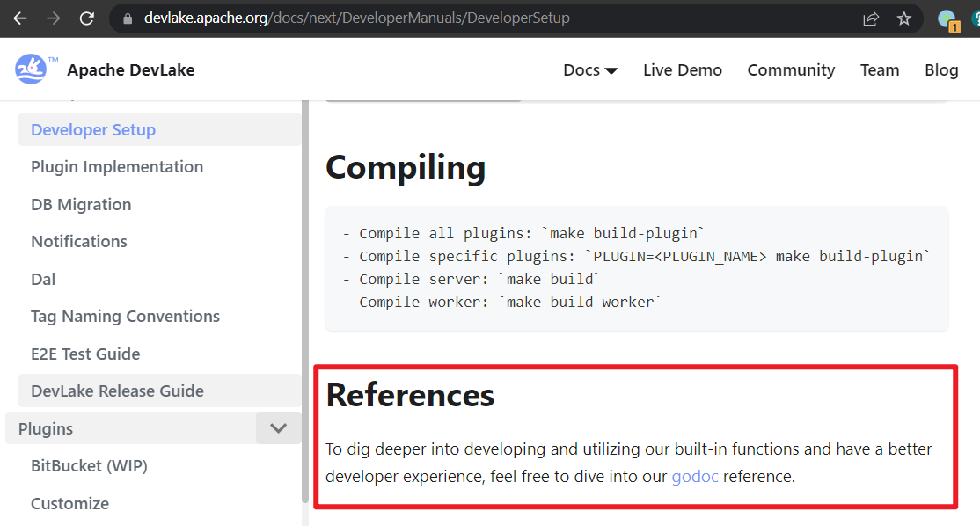
Task: Click the 'make build-plugin' code line
Action: coord(523,233)
